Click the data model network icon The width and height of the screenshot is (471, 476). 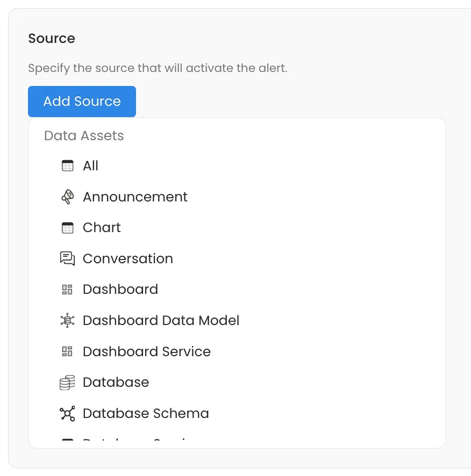click(x=67, y=320)
